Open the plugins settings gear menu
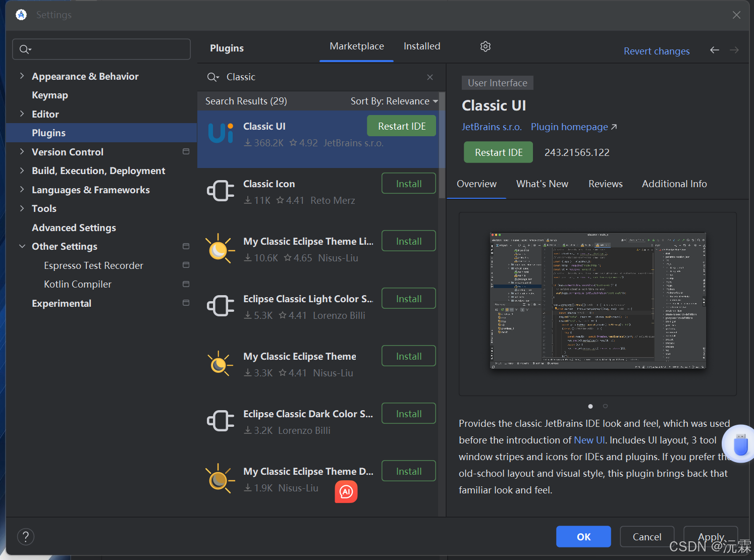 click(x=486, y=46)
